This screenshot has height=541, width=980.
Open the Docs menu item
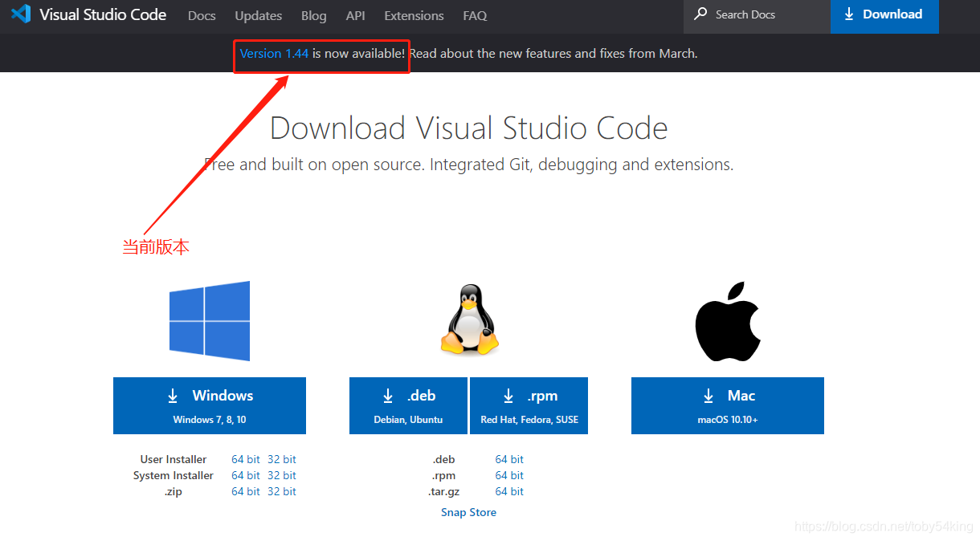click(202, 15)
